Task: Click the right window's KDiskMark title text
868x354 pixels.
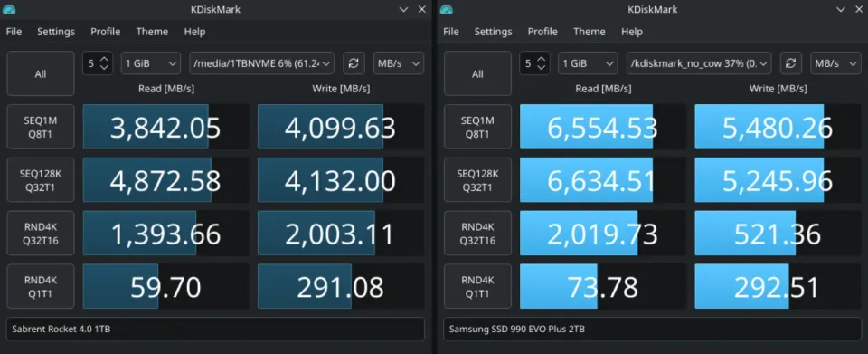Action: (x=653, y=9)
